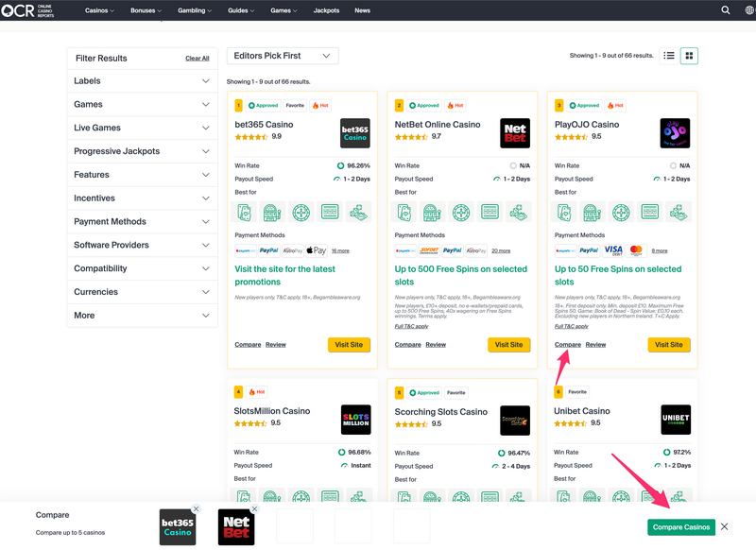Click Compare link on PlayOJO Casino card
Viewport: 756px width, 550px height.
[568, 345]
